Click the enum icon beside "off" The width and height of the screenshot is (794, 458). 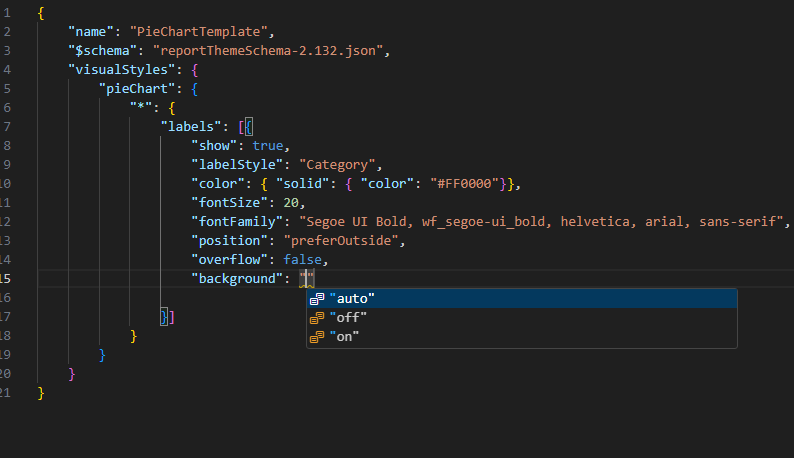point(317,318)
